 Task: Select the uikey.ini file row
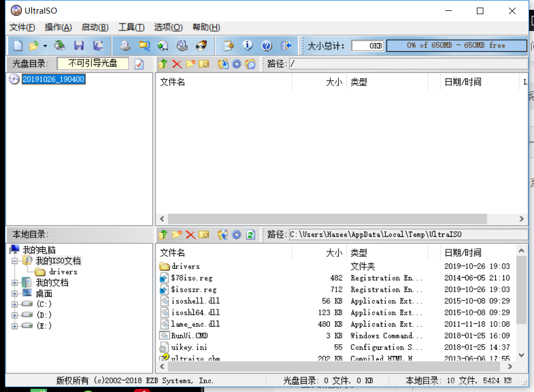(335, 347)
